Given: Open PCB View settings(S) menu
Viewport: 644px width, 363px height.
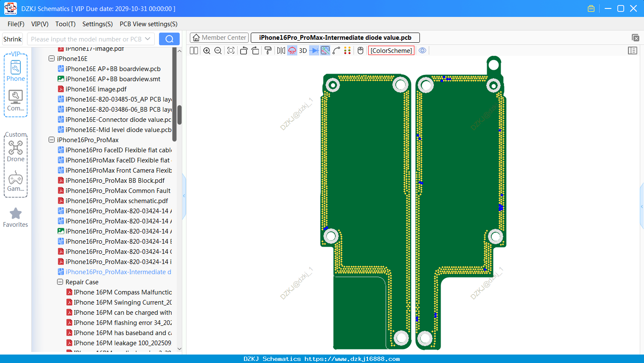Looking at the screenshot, I should pyautogui.click(x=148, y=24).
